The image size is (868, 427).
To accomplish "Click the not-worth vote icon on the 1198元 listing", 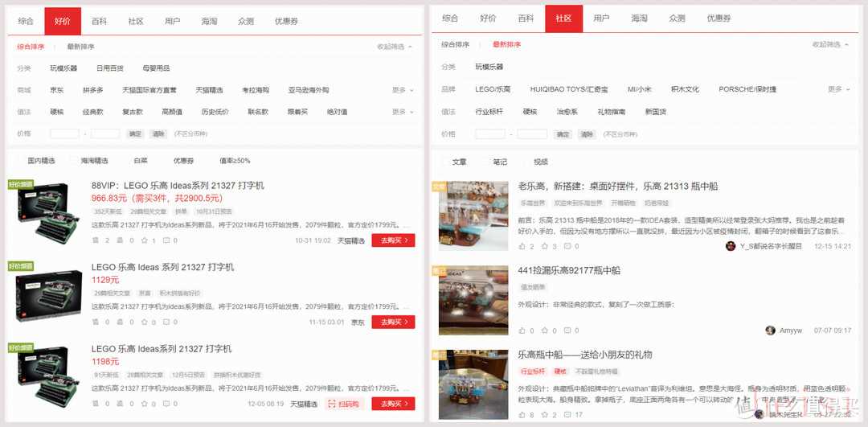I will click(x=120, y=404).
